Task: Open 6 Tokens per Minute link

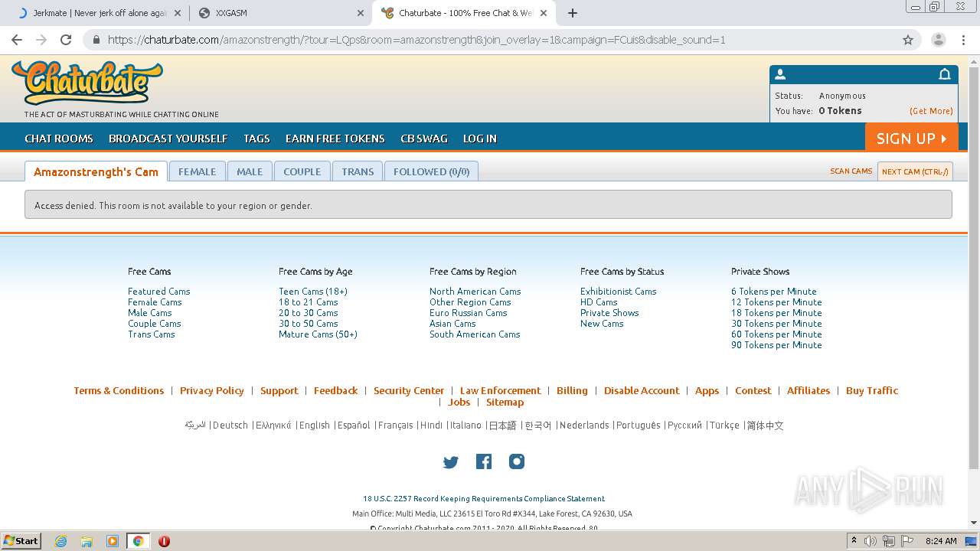Action: (x=774, y=292)
